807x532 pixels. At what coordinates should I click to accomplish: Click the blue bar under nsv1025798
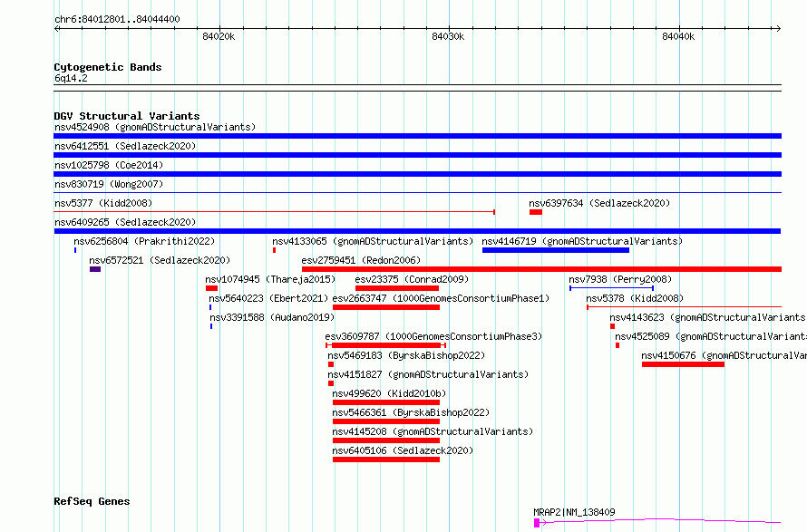tap(417, 174)
